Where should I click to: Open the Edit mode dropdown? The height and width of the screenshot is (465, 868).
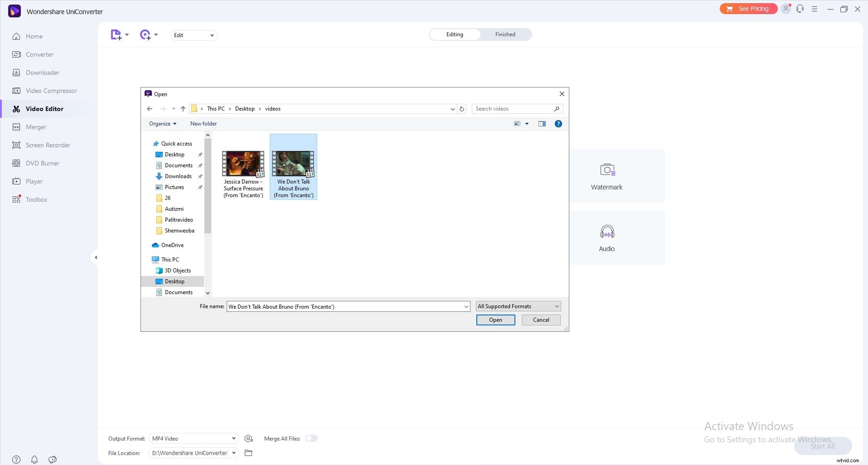194,35
